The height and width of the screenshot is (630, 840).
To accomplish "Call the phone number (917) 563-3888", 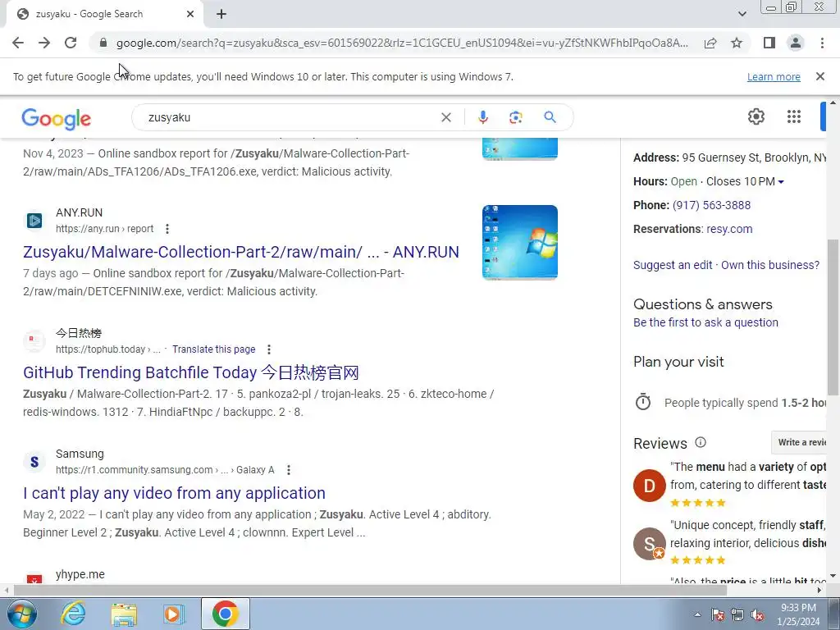I will click(x=711, y=205).
